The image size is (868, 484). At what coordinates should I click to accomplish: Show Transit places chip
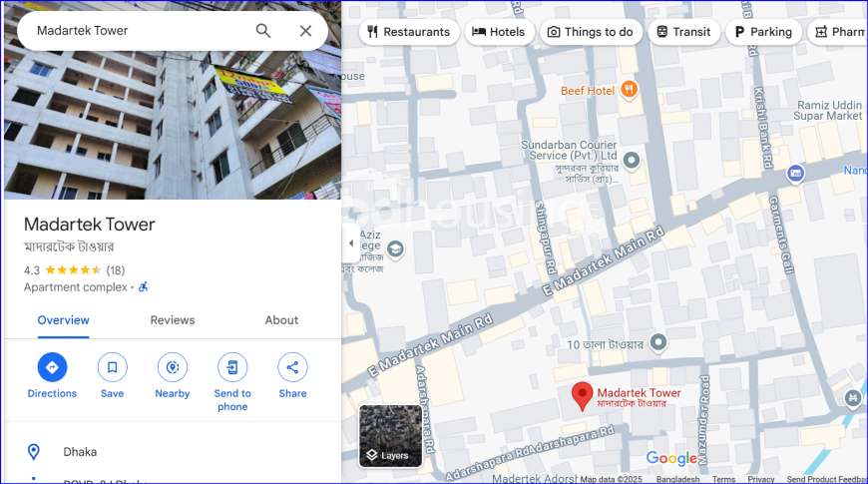(x=683, y=32)
